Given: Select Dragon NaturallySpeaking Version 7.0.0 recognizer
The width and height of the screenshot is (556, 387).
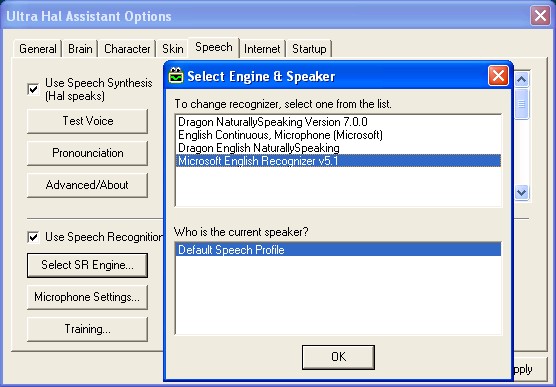Looking at the screenshot, I should coord(338,122).
